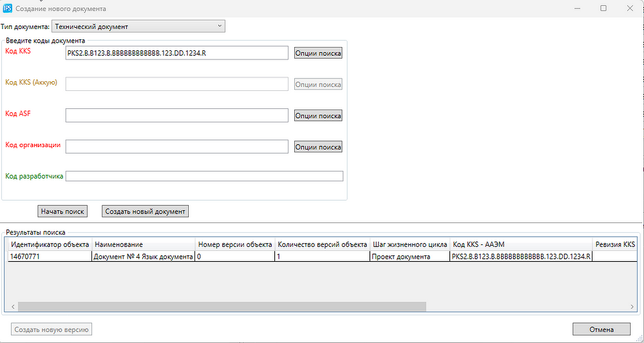This screenshot has width=644, height=343.
Task: Click the Код KKS - ААЭМ column header
Action: (x=520, y=245)
